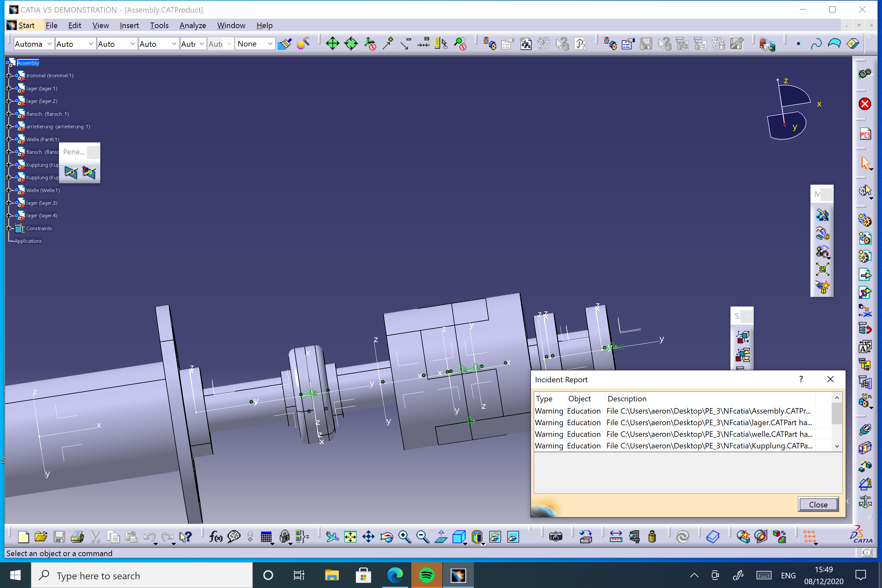Open the Tools menu

pos(159,25)
